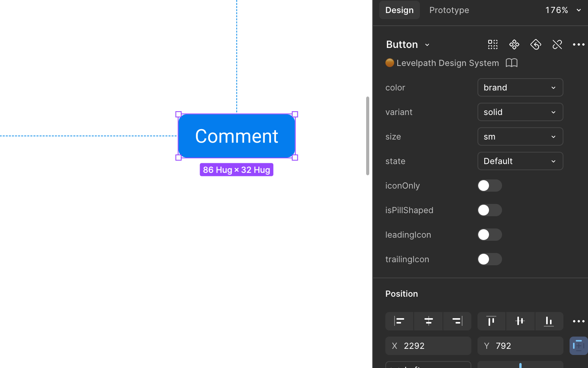Viewport: 588px width, 368px height.
Task: Align the selection to the bottom
Action: [x=549, y=321]
